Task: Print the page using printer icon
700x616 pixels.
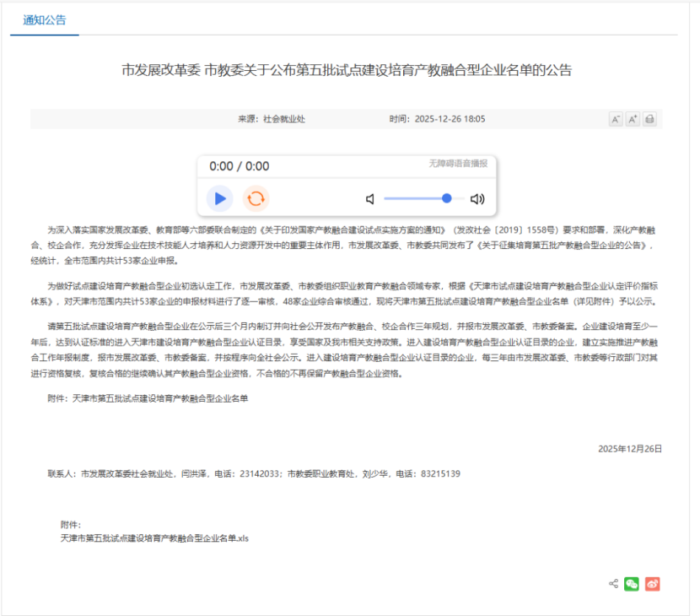Action: (649, 120)
